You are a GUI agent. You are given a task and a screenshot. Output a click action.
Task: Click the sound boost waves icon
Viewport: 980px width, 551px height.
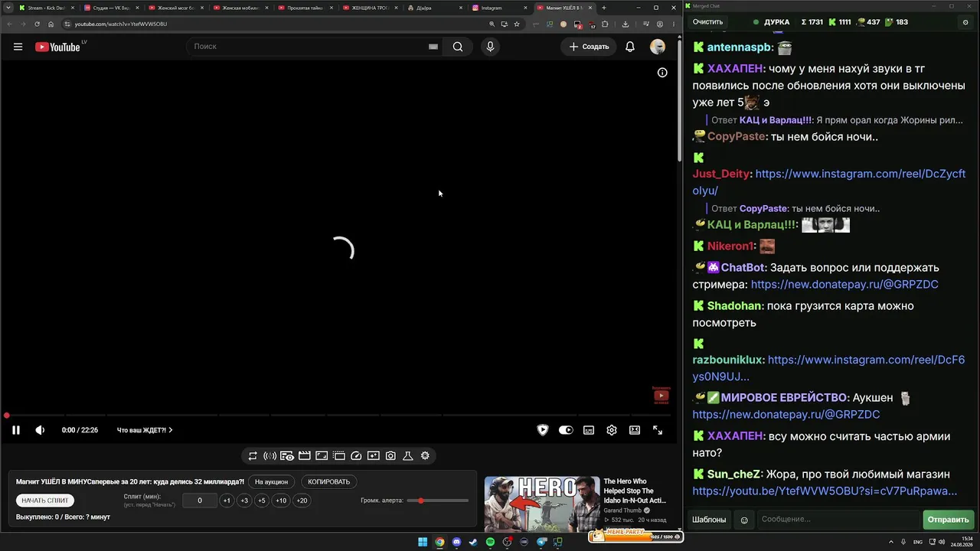pyautogui.click(x=269, y=456)
